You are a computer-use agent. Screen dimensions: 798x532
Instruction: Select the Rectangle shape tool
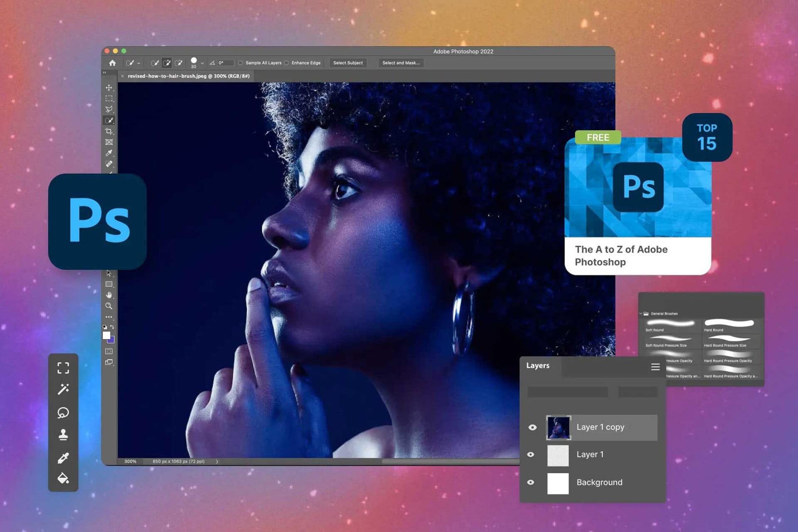[109, 284]
